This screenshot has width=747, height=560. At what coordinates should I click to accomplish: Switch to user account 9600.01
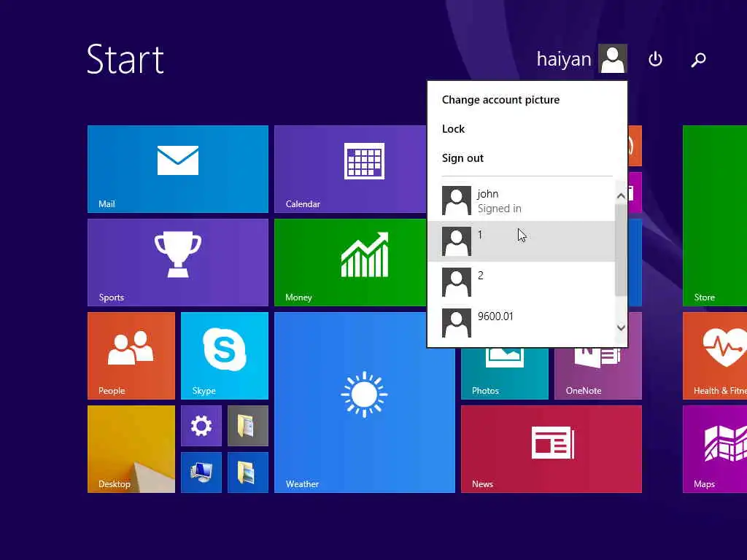point(521,323)
